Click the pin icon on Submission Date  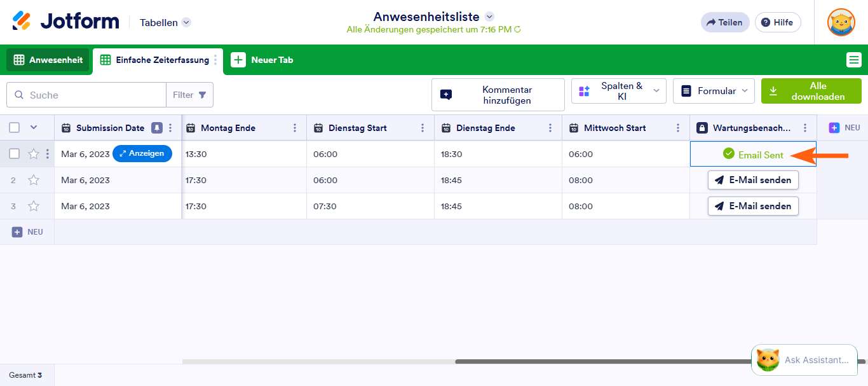tap(156, 128)
